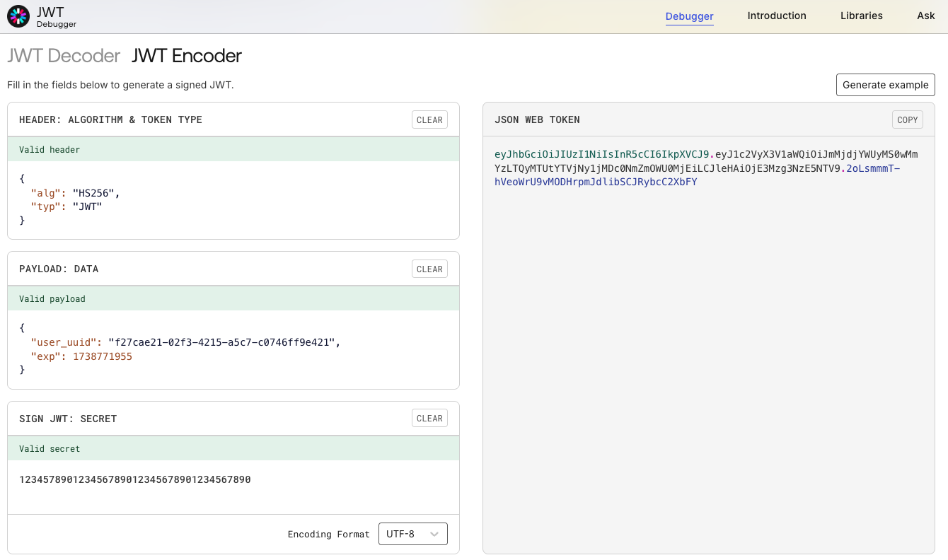Switch to the JWT Decoder tab
The width and height of the screenshot is (948, 560).
pyautogui.click(x=64, y=56)
